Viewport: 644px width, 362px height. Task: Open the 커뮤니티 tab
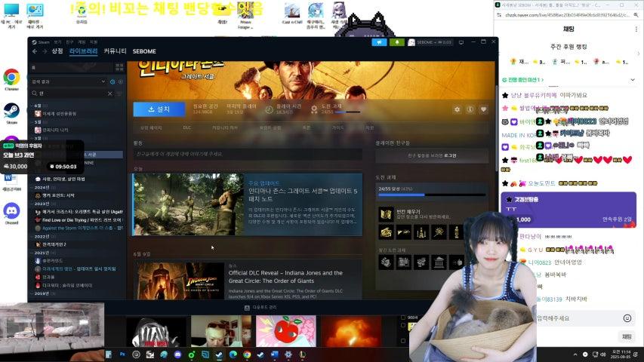pyautogui.click(x=115, y=51)
